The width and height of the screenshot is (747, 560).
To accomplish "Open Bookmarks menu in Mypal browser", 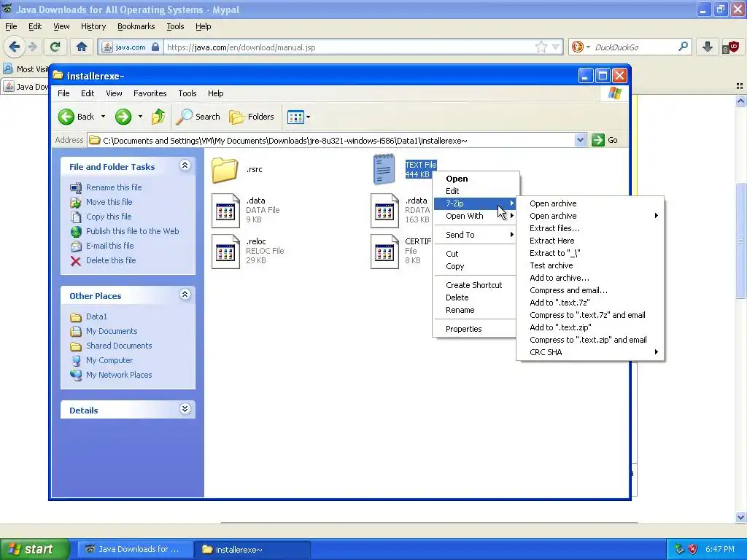I will pyautogui.click(x=136, y=26).
